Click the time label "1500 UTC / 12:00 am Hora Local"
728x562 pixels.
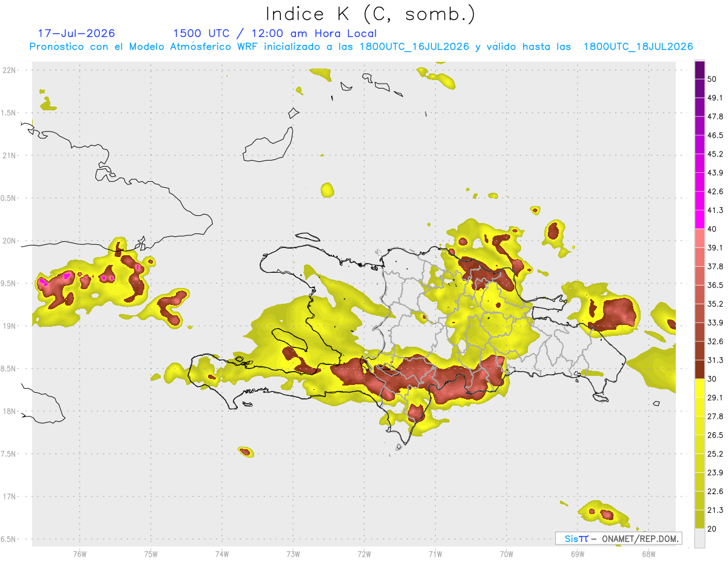tap(274, 33)
